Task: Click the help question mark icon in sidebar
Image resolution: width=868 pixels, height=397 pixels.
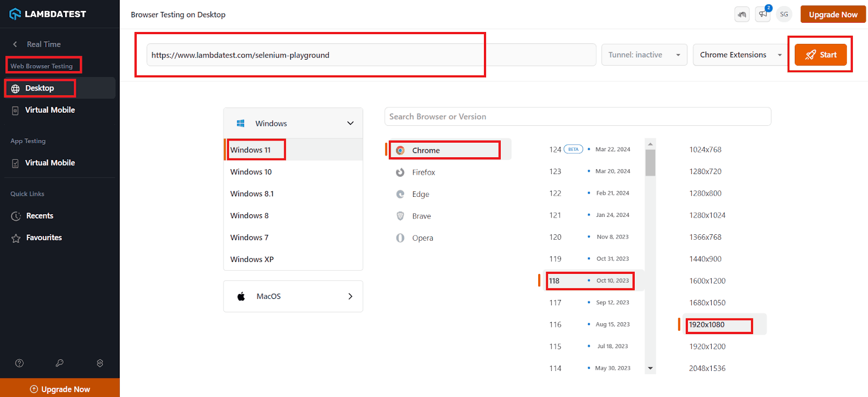Action: (x=20, y=363)
